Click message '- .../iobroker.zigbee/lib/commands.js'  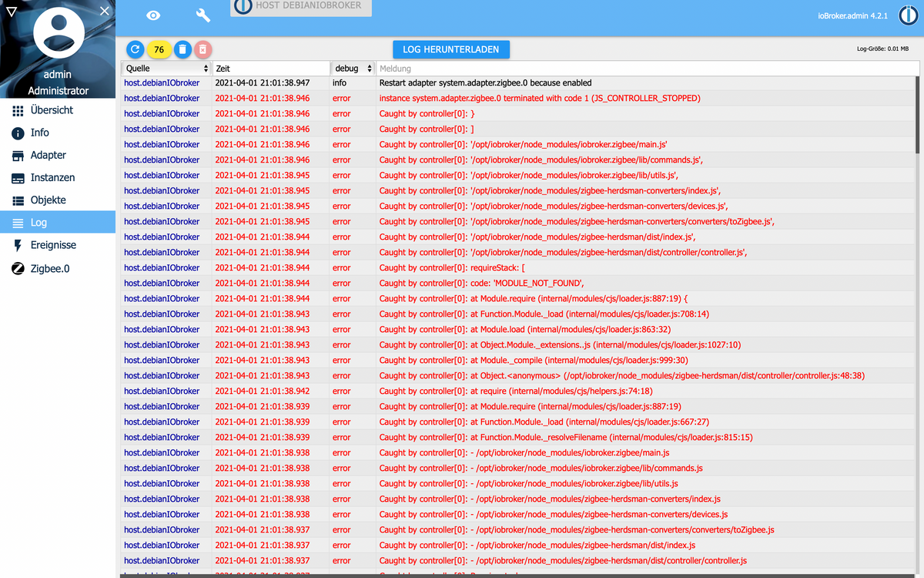(541, 468)
